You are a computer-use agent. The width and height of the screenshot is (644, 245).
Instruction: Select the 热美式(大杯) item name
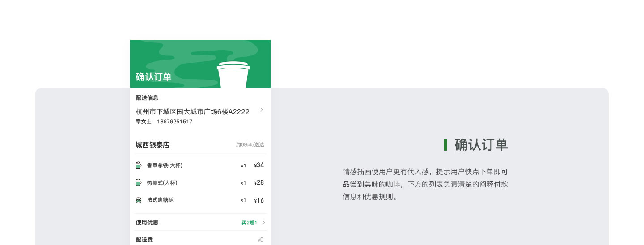point(162,183)
